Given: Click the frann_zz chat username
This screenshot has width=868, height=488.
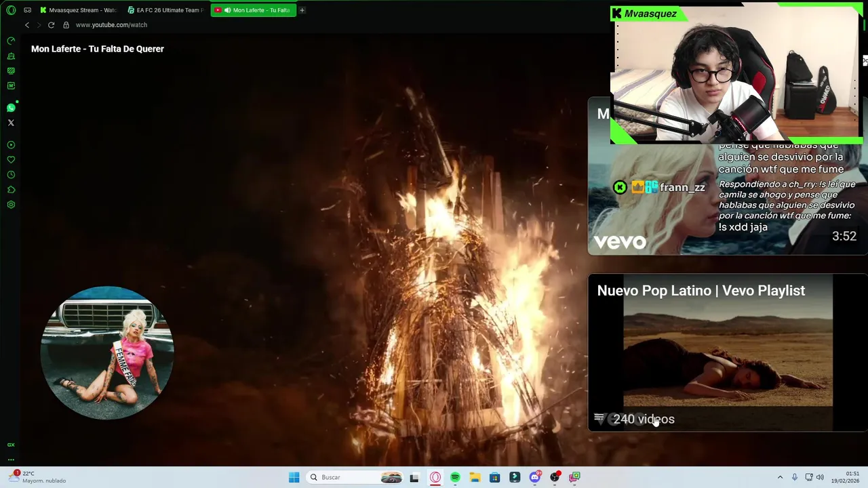Looking at the screenshot, I should click(x=682, y=188).
